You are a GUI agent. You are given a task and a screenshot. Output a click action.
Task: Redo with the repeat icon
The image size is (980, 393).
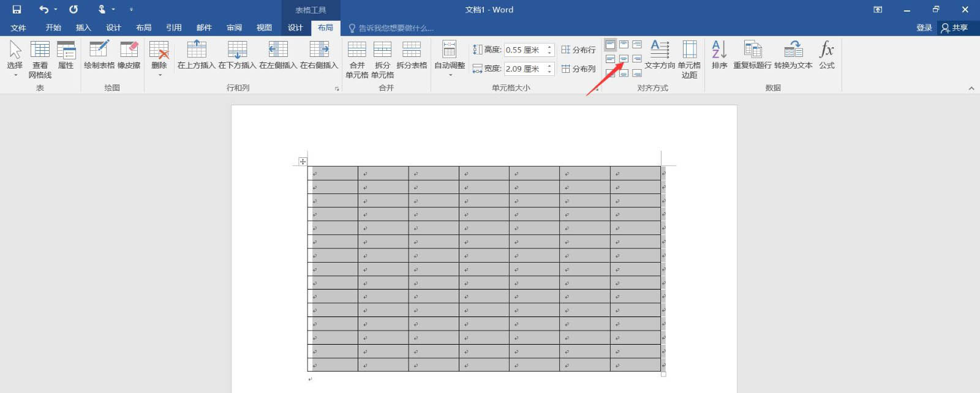point(73,9)
